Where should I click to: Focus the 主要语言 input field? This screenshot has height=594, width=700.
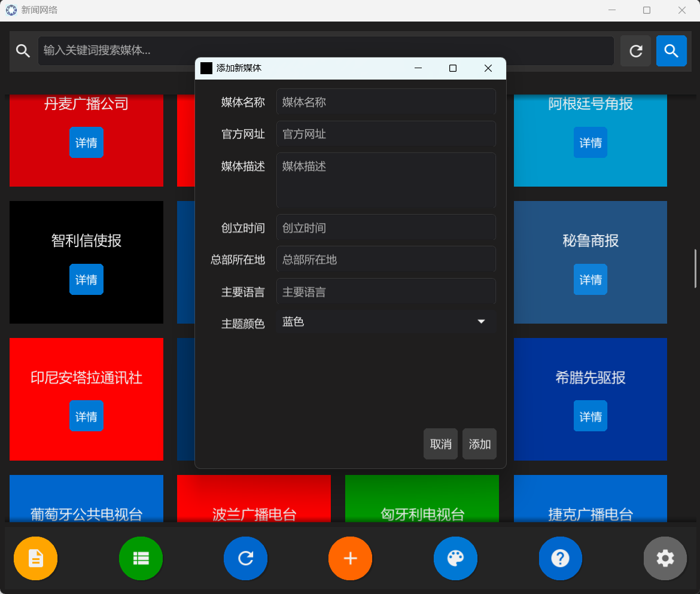pyautogui.click(x=386, y=291)
